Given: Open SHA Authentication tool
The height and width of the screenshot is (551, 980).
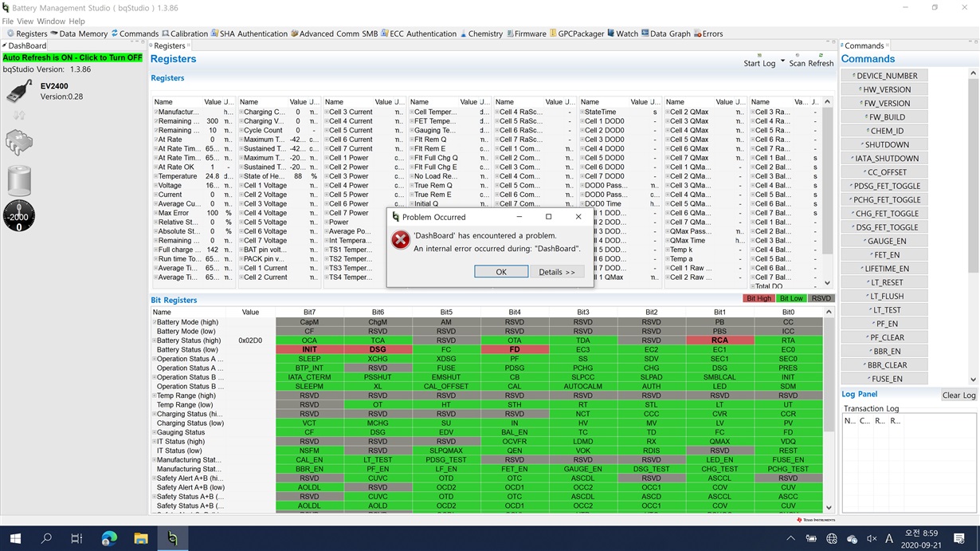Looking at the screenshot, I should (249, 33).
